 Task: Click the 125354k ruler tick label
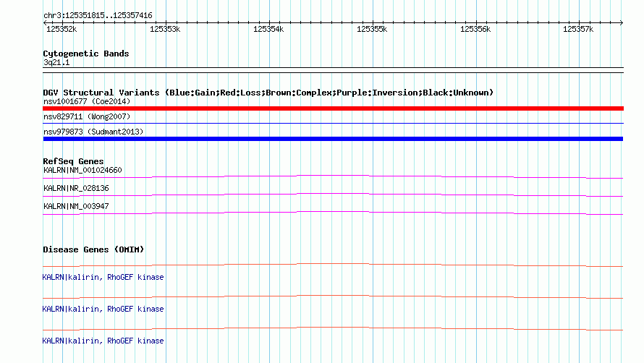[268, 29]
